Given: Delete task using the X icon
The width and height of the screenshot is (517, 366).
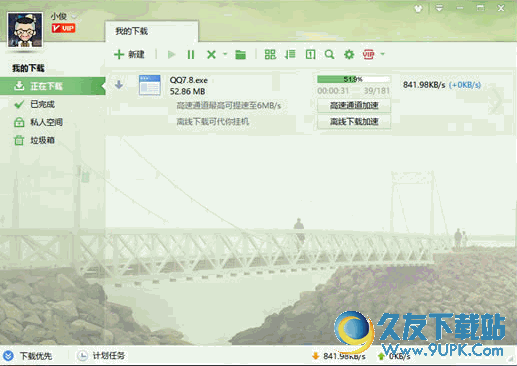Looking at the screenshot, I should [x=211, y=54].
